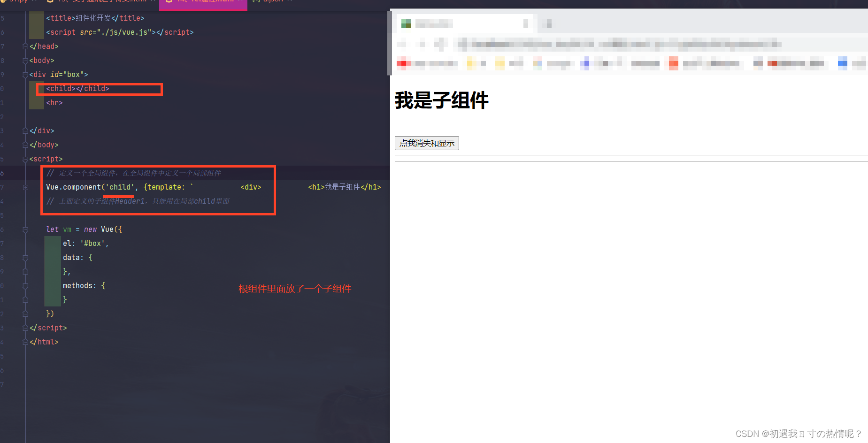
Task: Collapse the <script> block fold marker
Action: [25, 159]
